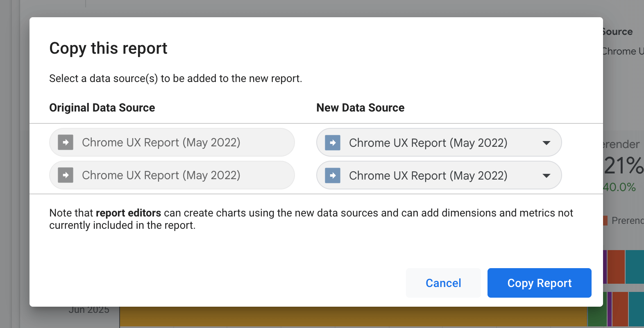Click the blue icon in the first new data source
The height and width of the screenshot is (328, 644).
tap(333, 143)
